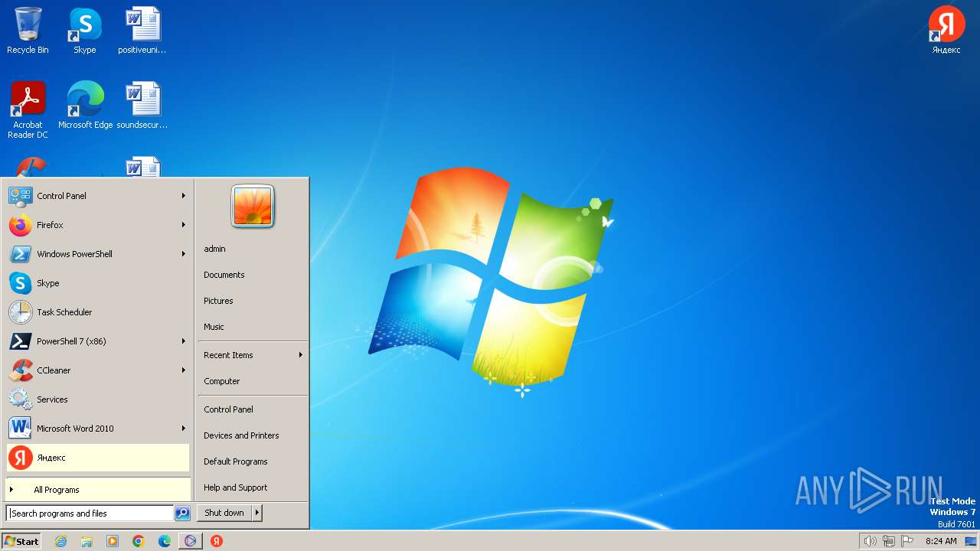Expand the Control Panel submenu arrow
980x551 pixels.
pyautogui.click(x=184, y=196)
